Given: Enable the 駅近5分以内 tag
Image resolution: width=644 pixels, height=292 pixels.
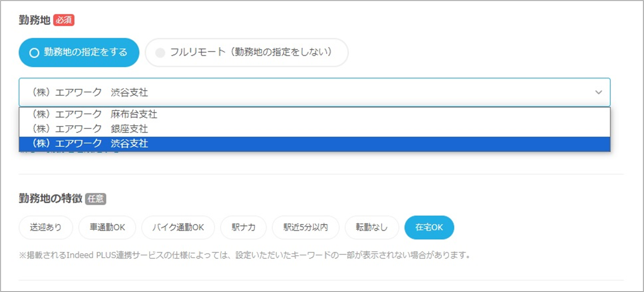Looking at the screenshot, I should click(x=306, y=228).
